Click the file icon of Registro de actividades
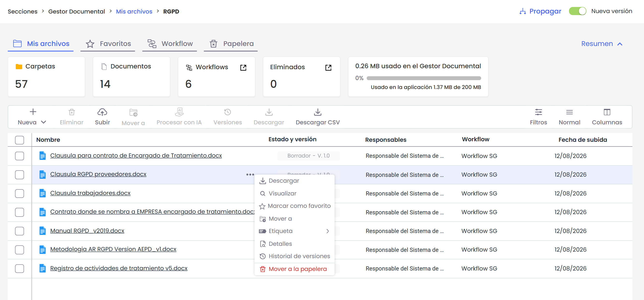 (x=43, y=268)
